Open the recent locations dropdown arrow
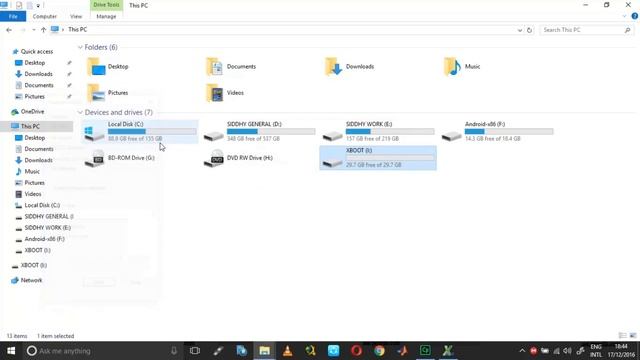This screenshot has height=360, width=640. [x=33, y=30]
